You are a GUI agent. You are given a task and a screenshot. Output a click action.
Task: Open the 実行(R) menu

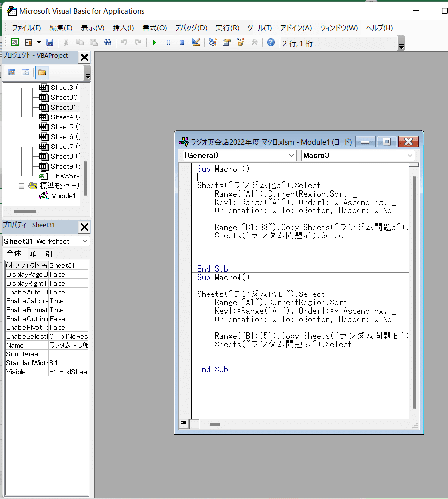click(227, 28)
